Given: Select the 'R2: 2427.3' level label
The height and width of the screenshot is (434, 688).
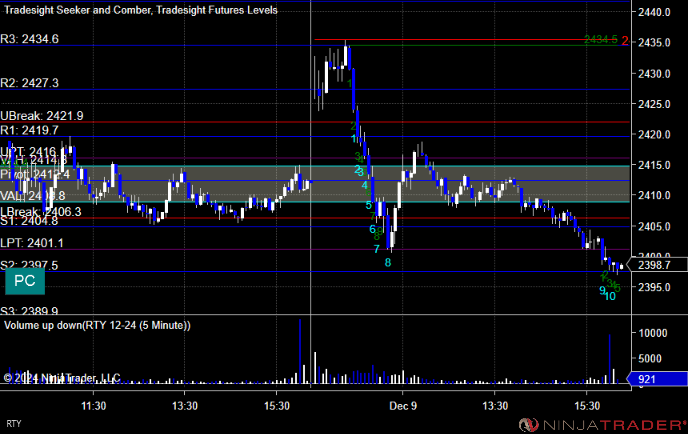Looking at the screenshot, I should pyautogui.click(x=29, y=83).
